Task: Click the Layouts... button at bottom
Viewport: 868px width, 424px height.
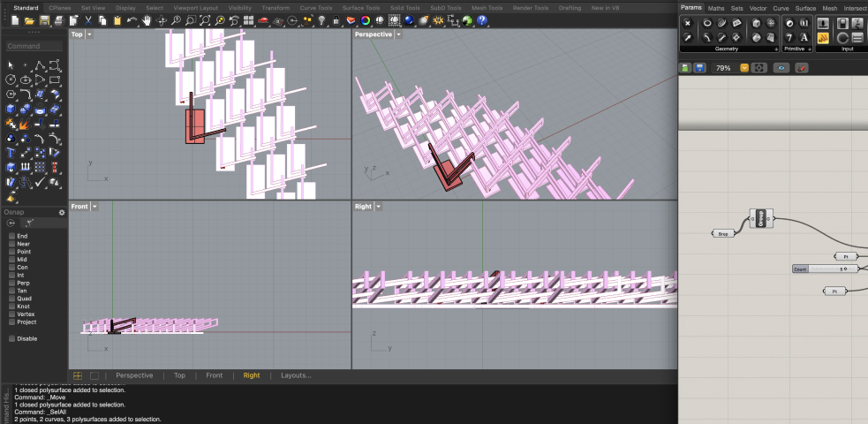Action: [x=296, y=375]
